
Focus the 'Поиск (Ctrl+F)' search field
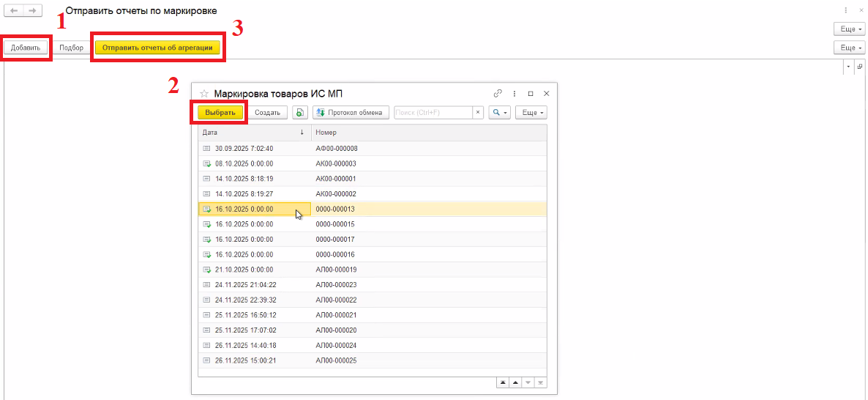(433, 113)
